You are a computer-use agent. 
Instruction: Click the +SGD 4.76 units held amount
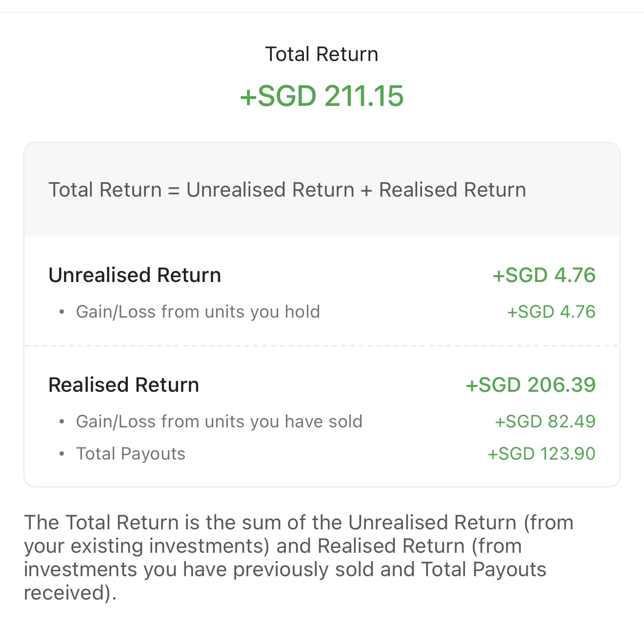pos(551,312)
